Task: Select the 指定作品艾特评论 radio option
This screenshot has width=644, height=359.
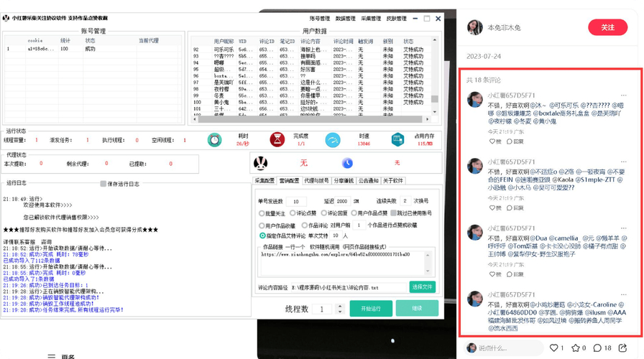Action: click(x=262, y=236)
